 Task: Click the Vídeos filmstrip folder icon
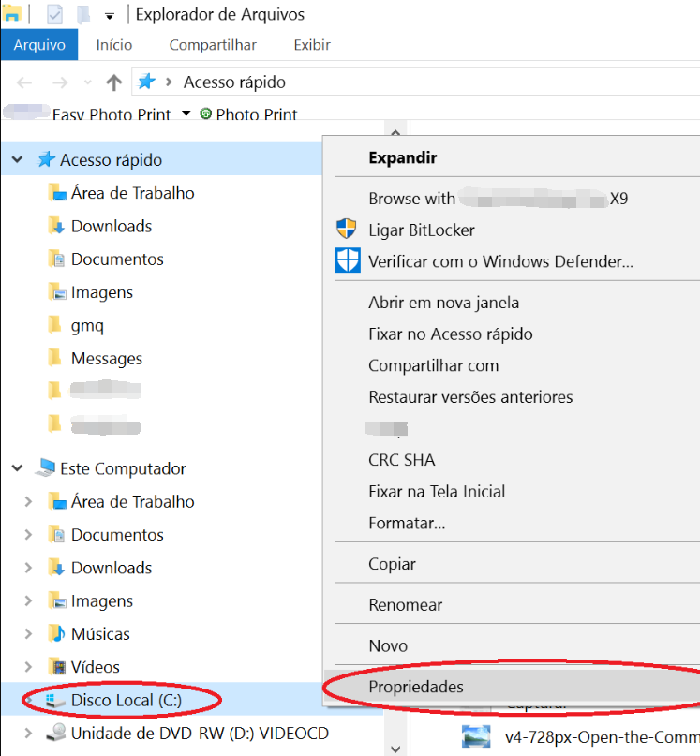pyautogui.click(x=57, y=667)
